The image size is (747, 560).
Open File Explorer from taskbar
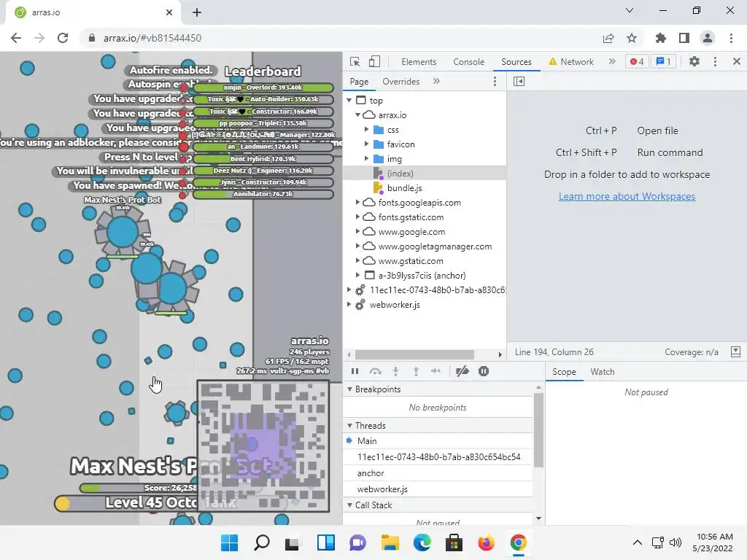pyautogui.click(x=390, y=542)
